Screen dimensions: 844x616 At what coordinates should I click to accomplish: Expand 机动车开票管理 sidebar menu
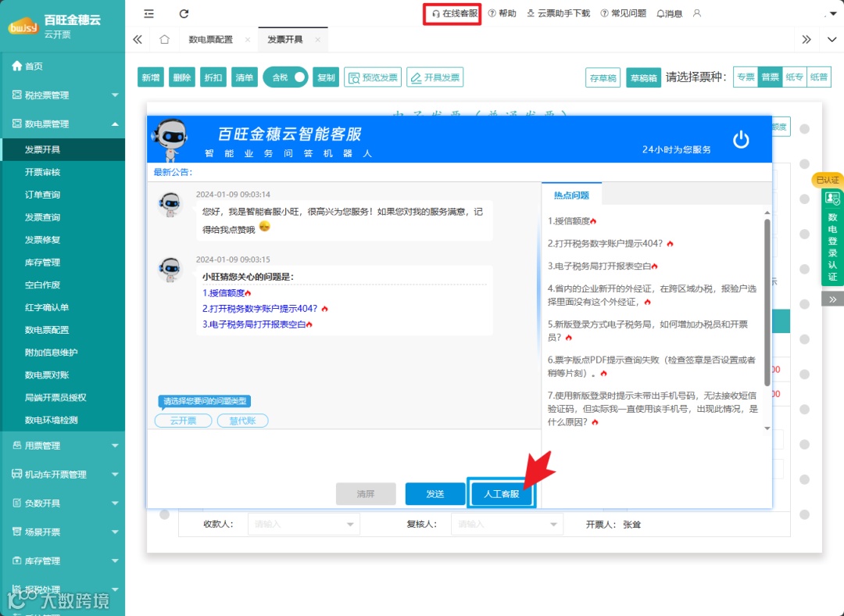[x=63, y=475]
